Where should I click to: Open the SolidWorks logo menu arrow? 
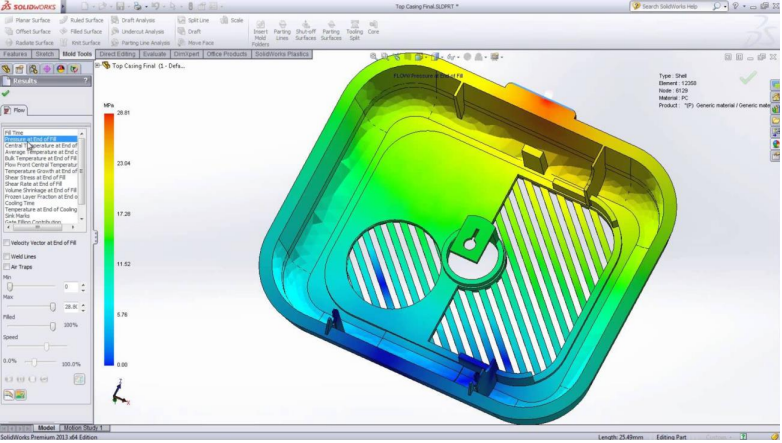tap(63, 6)
